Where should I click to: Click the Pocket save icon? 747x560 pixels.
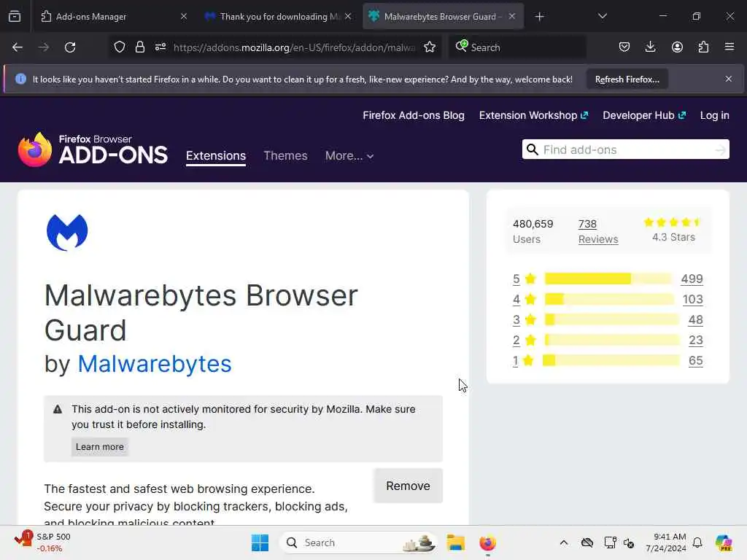(624, 47)
